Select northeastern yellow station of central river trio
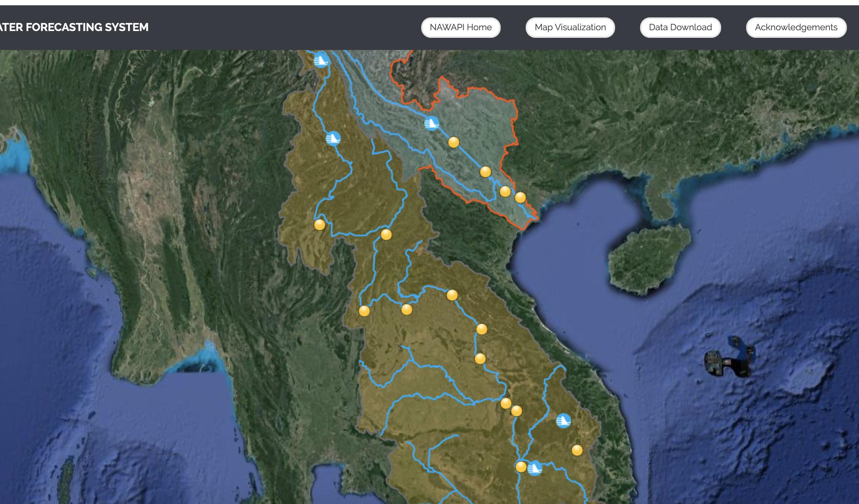The width and height of the screenshot is (859, 504). pyautogui.click(x=452, y=295)
